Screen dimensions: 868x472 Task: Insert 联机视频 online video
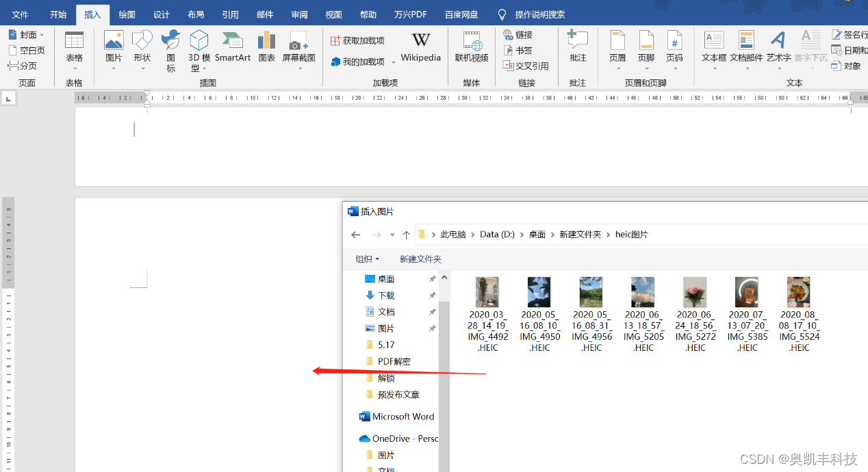pos(471,48)
